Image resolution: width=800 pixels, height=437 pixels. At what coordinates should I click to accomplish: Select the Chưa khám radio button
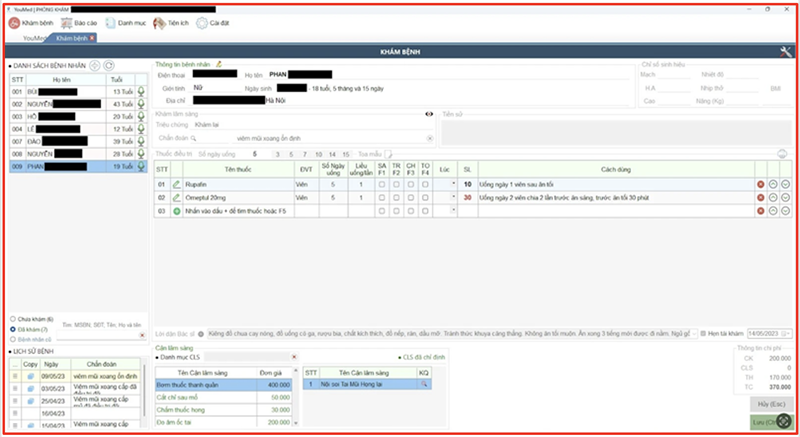[x=11, y=318]
